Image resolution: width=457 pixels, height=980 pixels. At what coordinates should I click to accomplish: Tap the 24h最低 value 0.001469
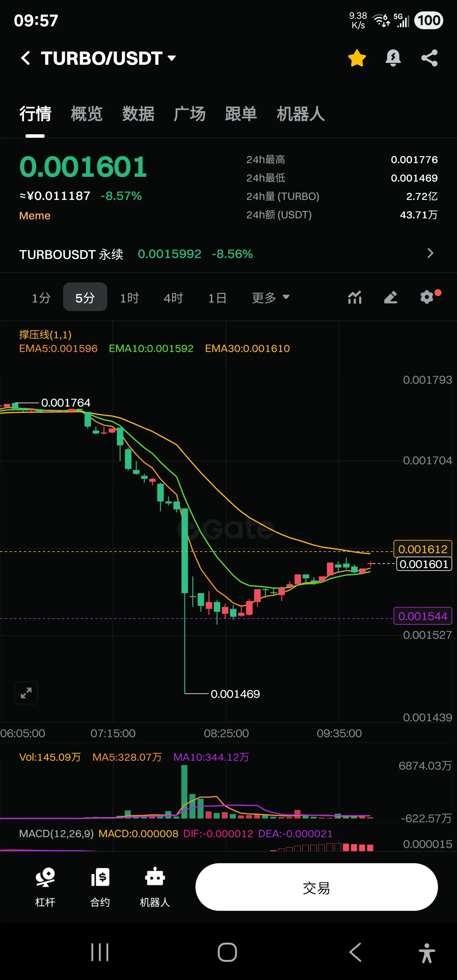(x=414, y=178)
